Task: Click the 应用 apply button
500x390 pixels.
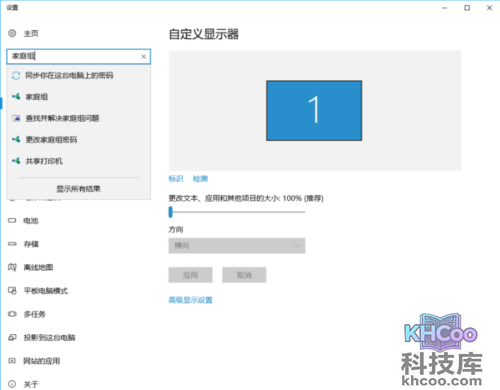Action: point(190,275)
